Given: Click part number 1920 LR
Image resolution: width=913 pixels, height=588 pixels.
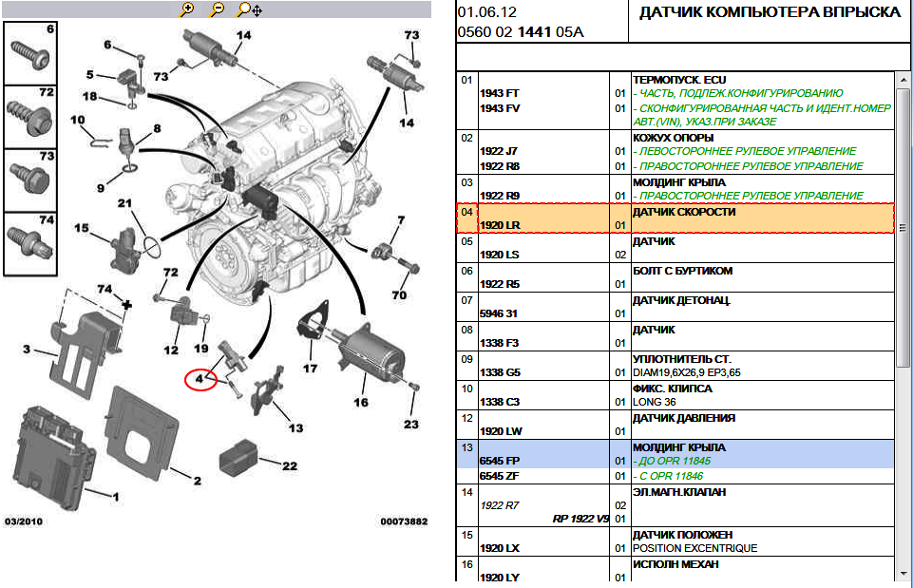Looking at the screenshot, I should point(500,225).
